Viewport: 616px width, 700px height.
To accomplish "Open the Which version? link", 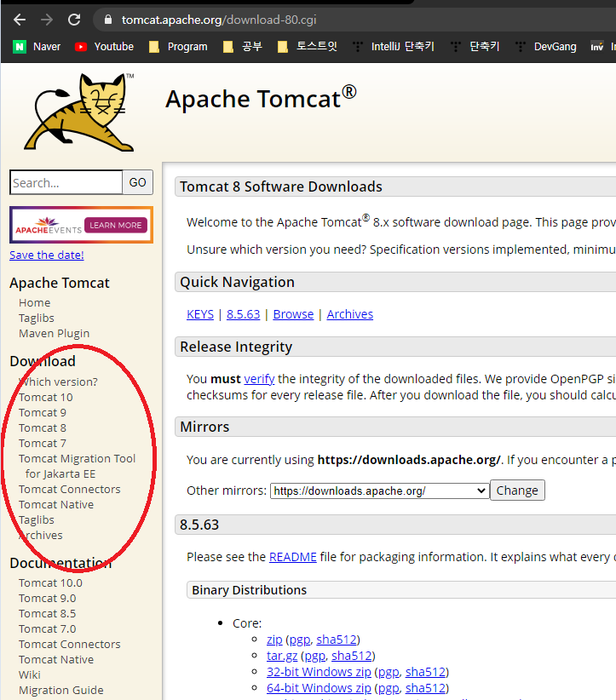I will [x=58, y=382].
